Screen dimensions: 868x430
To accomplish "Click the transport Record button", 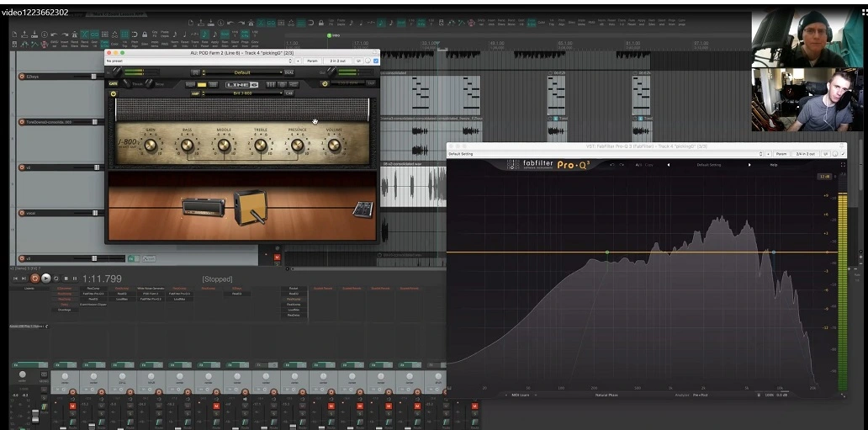I will pyautogui.click(x=34, y=279).
